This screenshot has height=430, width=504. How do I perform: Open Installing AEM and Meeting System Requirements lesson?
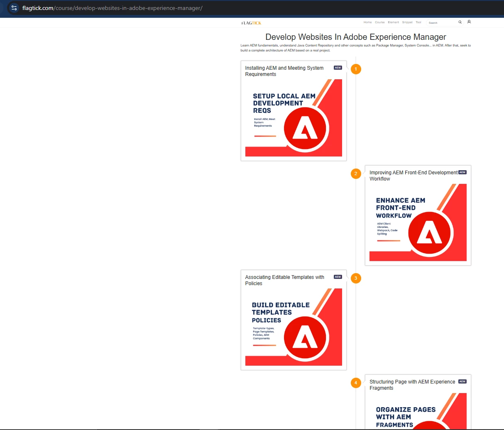click(x=284, y=71)
